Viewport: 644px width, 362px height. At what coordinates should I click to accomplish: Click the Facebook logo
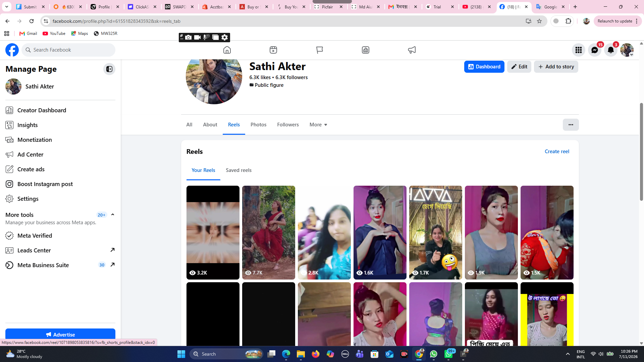(12, 50)
